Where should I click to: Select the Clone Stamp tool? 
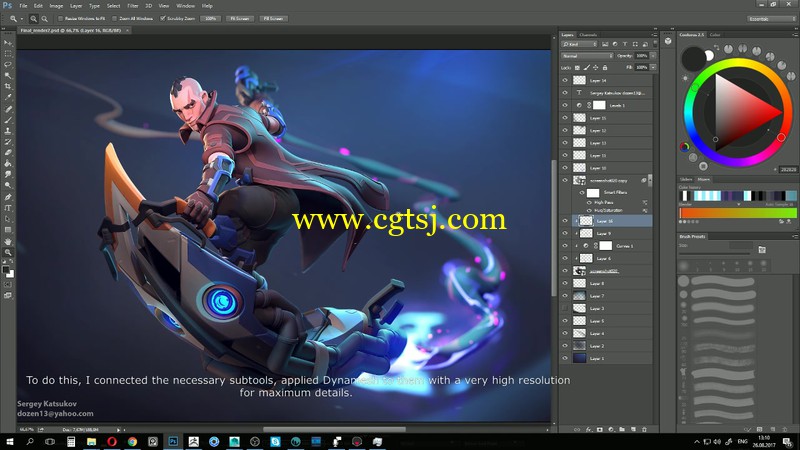pyautogui.click(x=8, y=131)
